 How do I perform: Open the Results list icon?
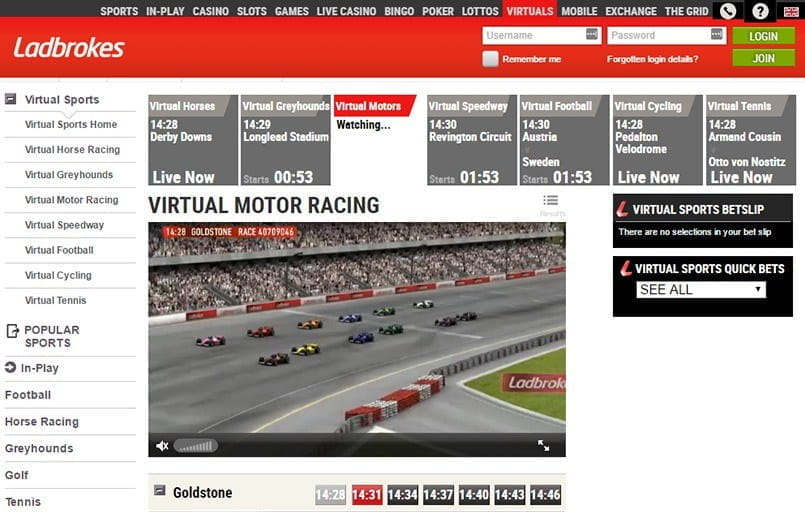pos(551,201)
